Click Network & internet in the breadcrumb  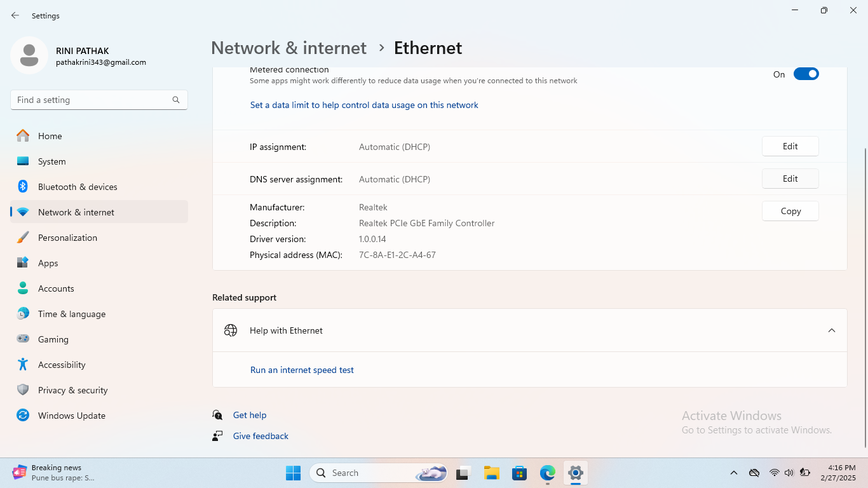(288, 48)
